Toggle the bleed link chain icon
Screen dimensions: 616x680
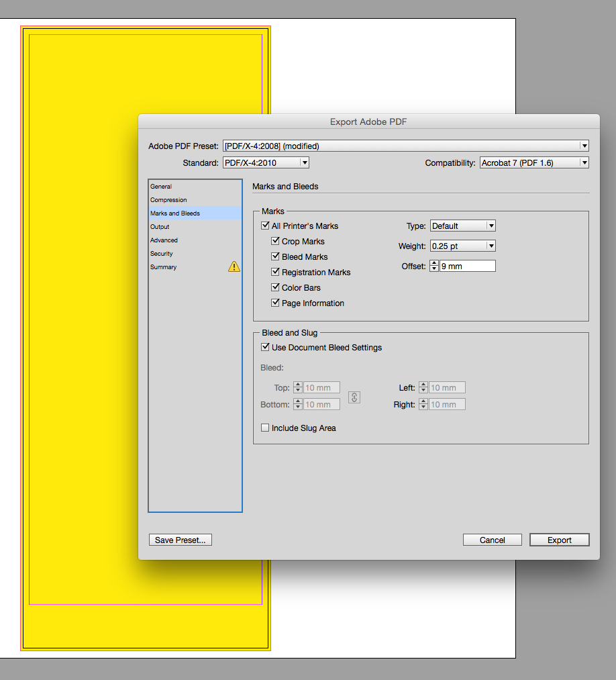(x=354, y=397)
